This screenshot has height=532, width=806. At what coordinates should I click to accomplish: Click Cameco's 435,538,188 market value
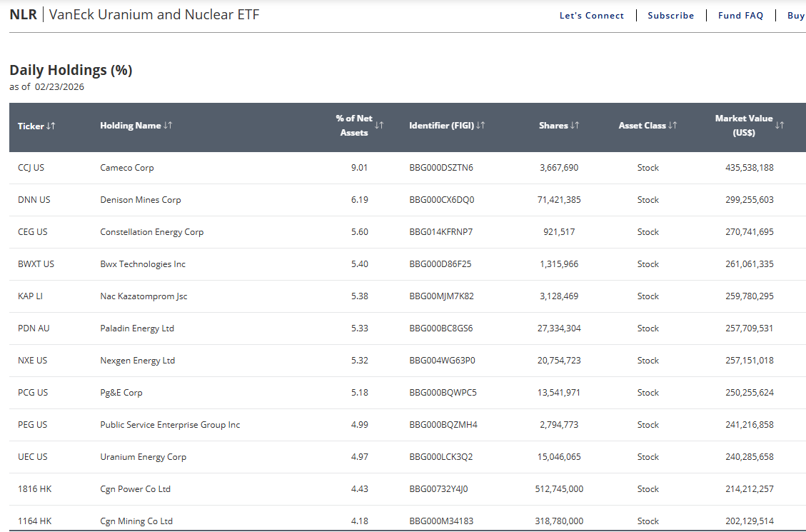point(750,168)
